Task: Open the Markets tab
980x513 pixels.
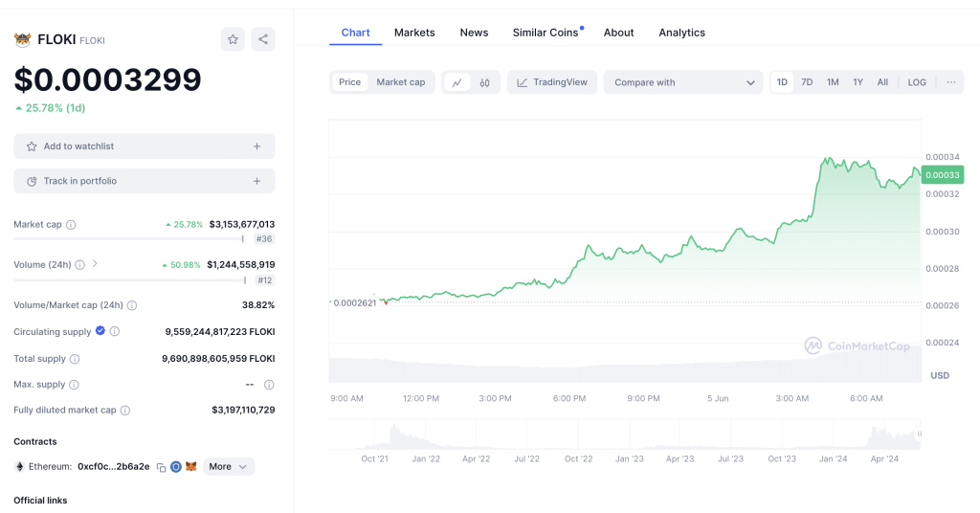Action: tap(414, 33)
